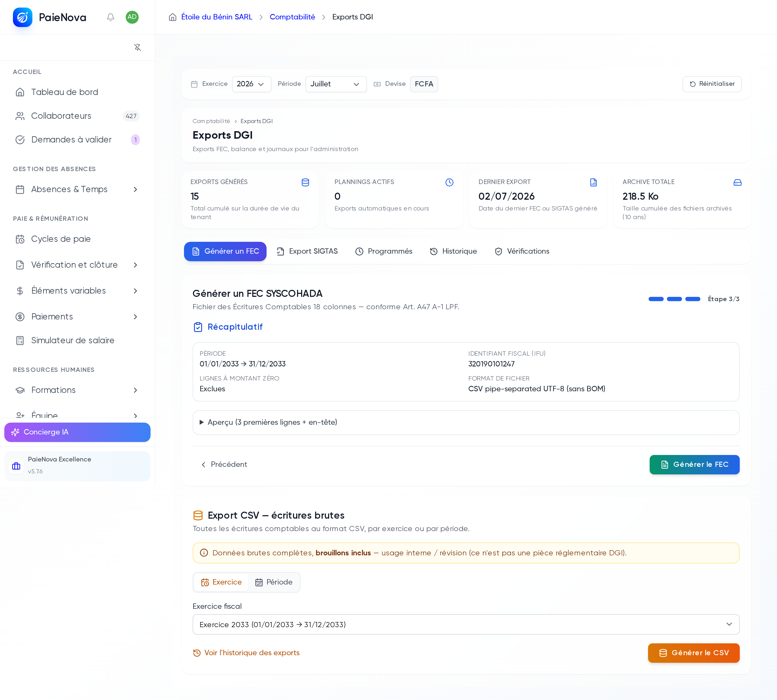
Task: Switch to the Vérifications tab
Action: (522, 252)
